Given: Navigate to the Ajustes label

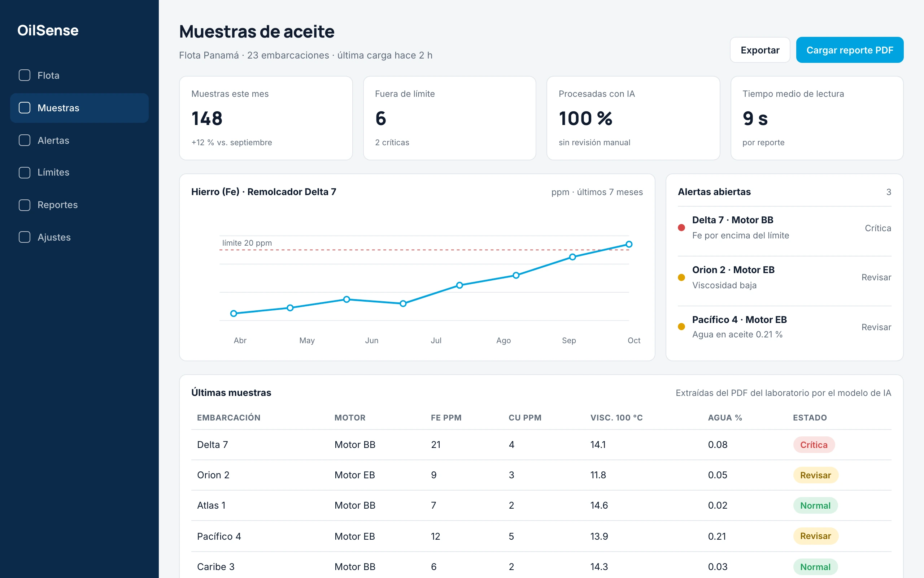Looking at the screenshot, I should [x=54, y=237].
